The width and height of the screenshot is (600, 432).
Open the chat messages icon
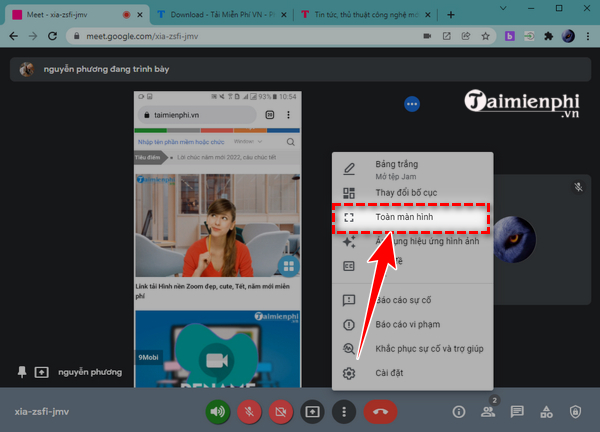point(517,412)
